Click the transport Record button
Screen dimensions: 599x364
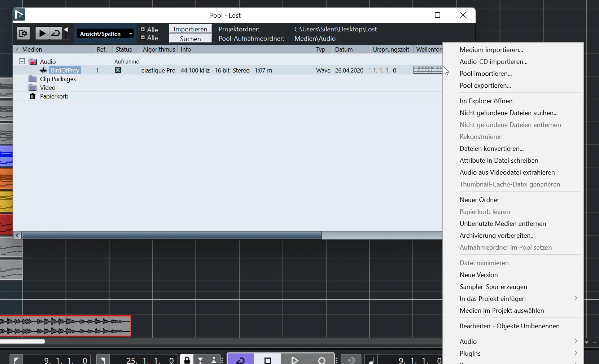click(322, 360)
